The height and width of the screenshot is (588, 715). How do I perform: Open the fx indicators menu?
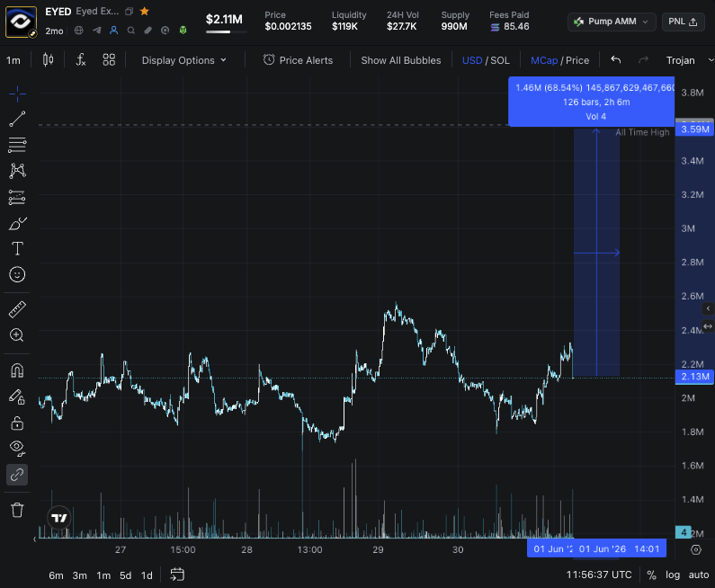pos(81,59)
